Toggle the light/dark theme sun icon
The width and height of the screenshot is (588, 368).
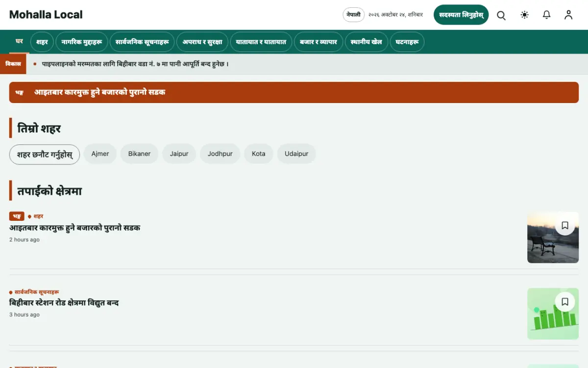pyautogui.click(x=525, y=15)
